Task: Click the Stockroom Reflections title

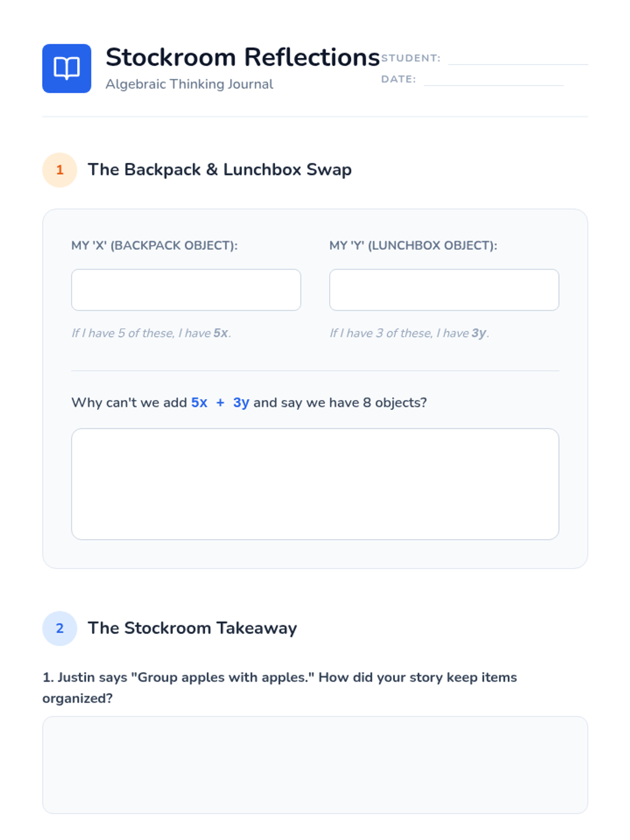Action: 242,57
